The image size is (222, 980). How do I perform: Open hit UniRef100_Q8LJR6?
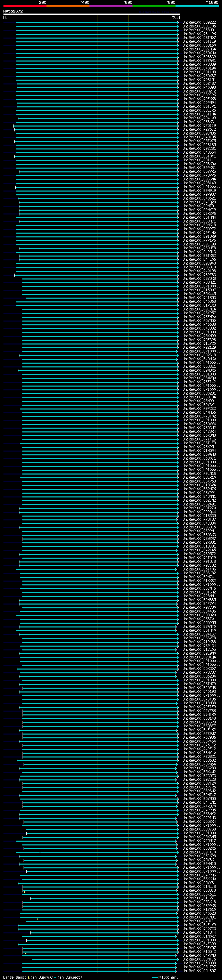(199, 34)
